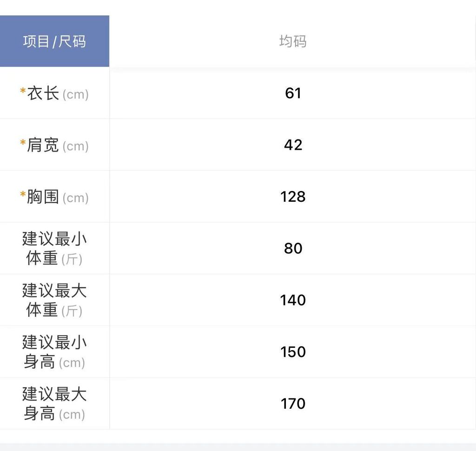
Task: Click the orange asterisk beside 衣长
Action: pyautogui.click(x=23, y=92)
